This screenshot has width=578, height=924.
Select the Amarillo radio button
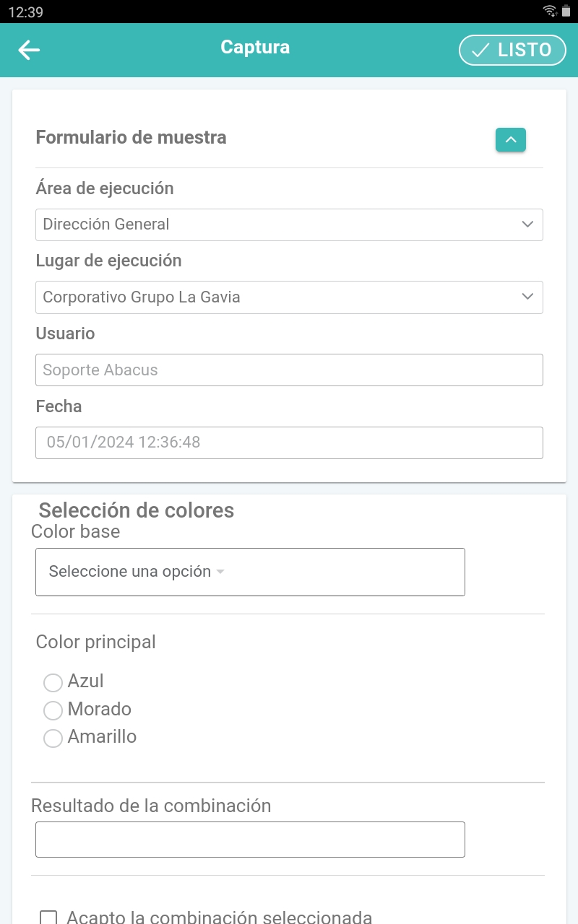click(x=53, y=738)
